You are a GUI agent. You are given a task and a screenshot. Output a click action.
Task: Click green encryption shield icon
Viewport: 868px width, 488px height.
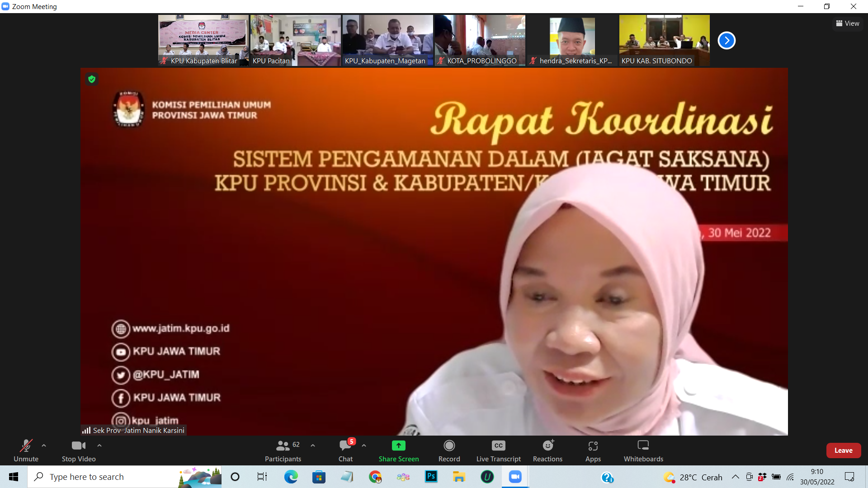tap(92, 80)
